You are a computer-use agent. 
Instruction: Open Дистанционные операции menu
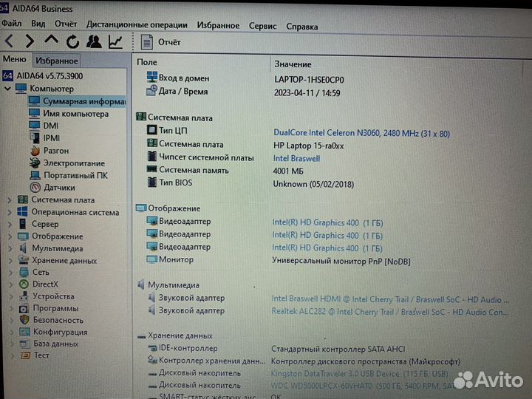137,25
